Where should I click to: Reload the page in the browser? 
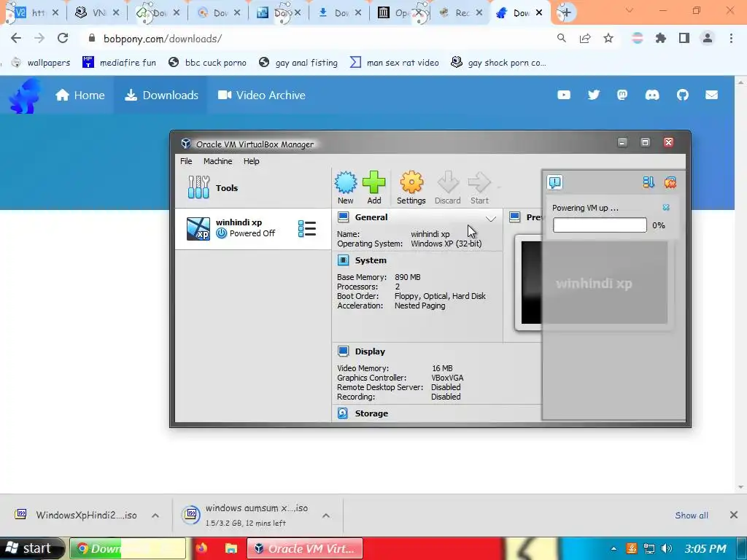tap(63, 39)
